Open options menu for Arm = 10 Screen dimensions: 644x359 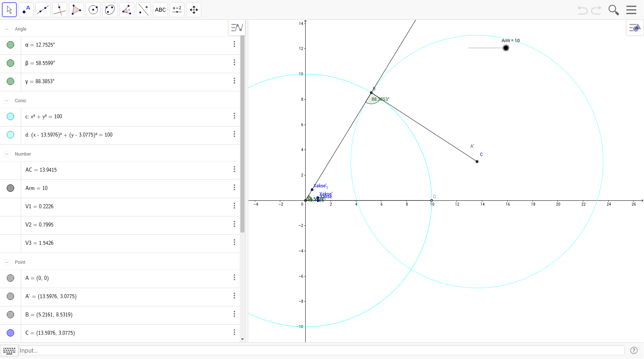pyautogui.click(x=234, y=187)
